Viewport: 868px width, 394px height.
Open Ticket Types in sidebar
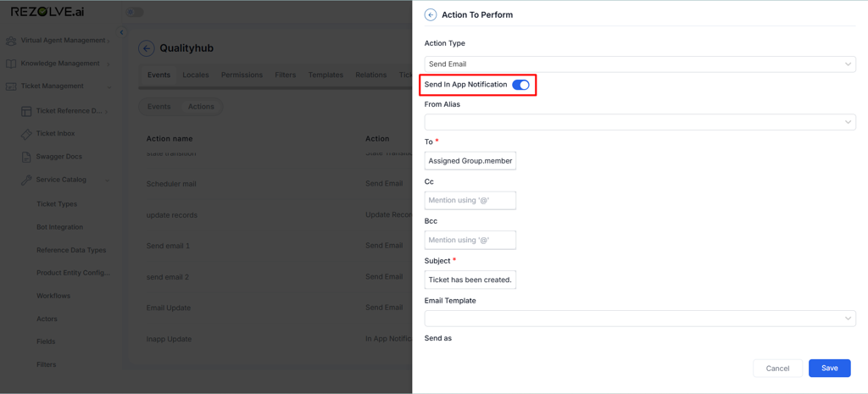[57, 204]
